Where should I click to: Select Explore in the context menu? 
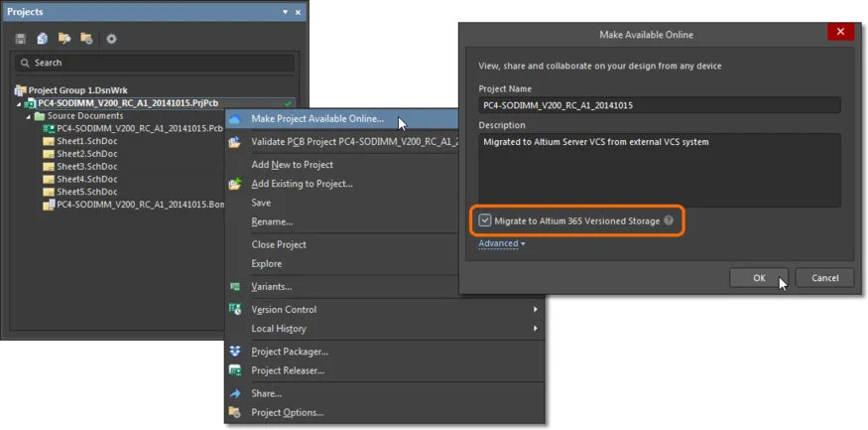pos(267,264)
